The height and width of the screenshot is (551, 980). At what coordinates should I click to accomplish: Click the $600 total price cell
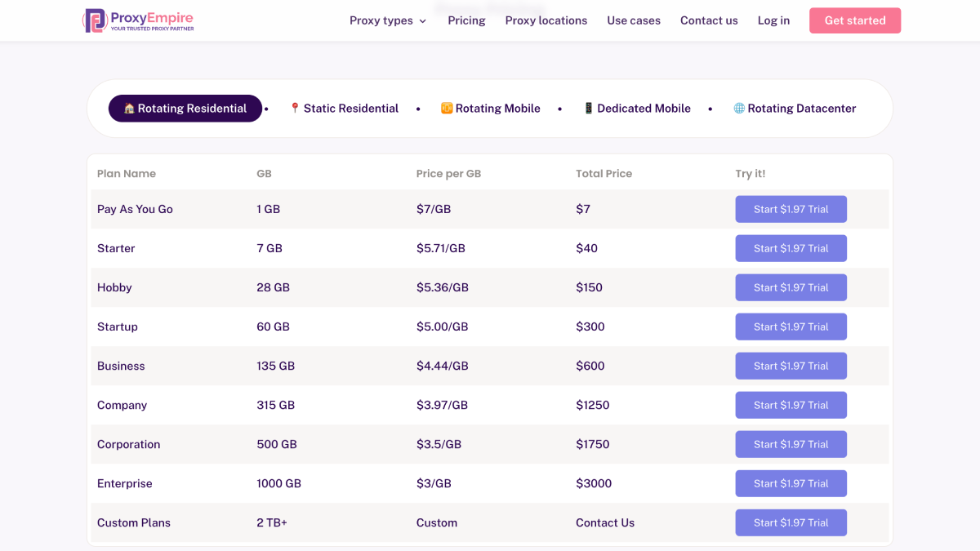pos(590,366)
